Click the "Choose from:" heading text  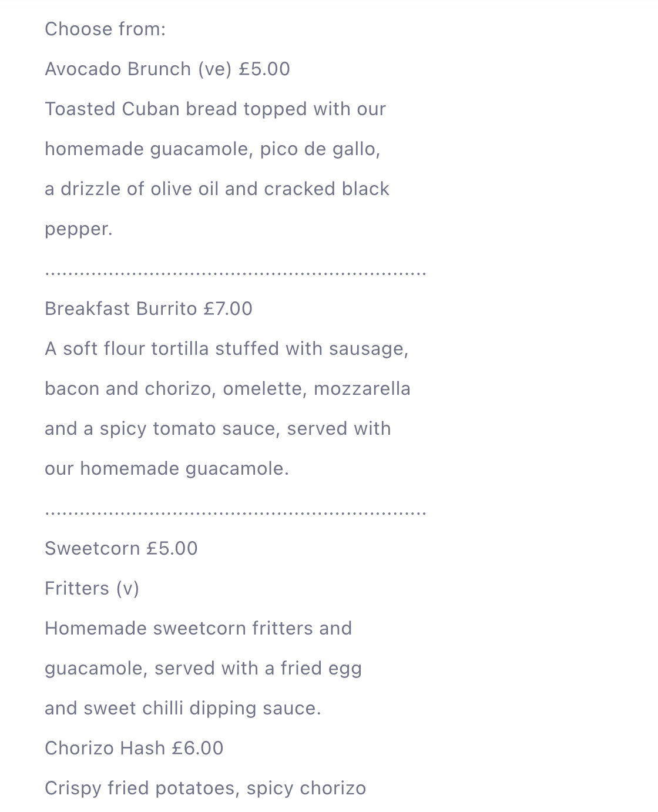point(105,29)
